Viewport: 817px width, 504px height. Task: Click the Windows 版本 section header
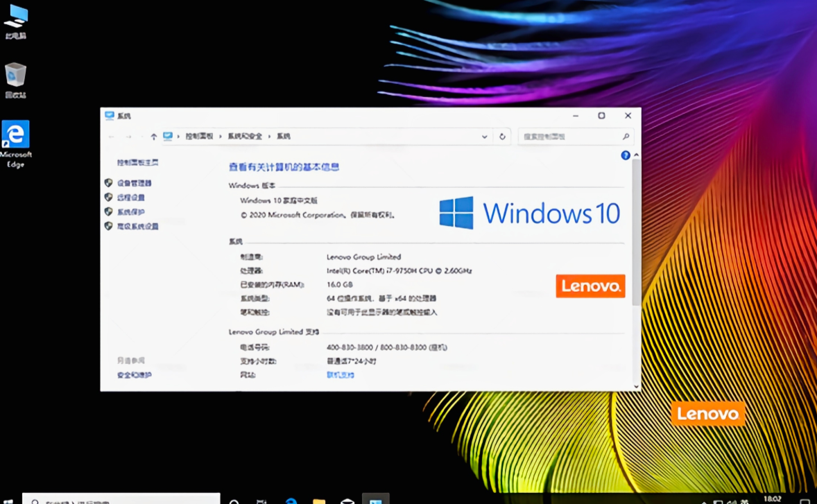click(x=252, y=185)
